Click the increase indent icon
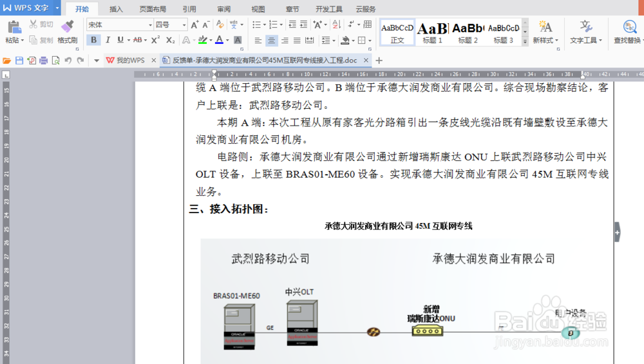Viewport: 644px width, 364px height. pos(303,24)
